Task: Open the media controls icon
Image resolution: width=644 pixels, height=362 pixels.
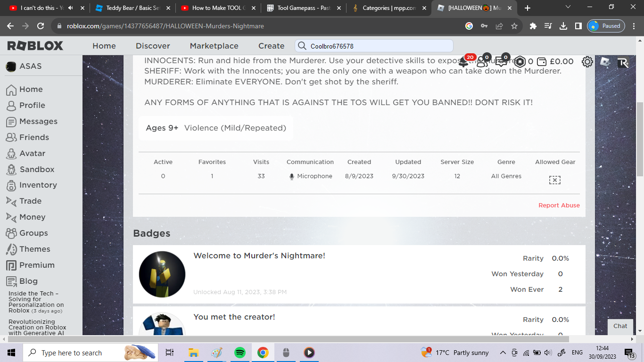Action: click(x=548, y=26)
